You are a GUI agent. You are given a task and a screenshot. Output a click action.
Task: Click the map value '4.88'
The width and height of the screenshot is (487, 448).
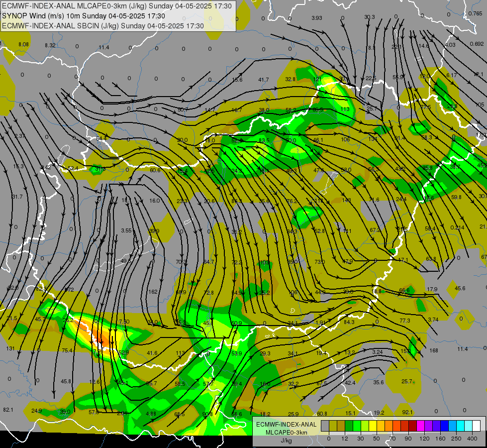[x=151, y=414]
